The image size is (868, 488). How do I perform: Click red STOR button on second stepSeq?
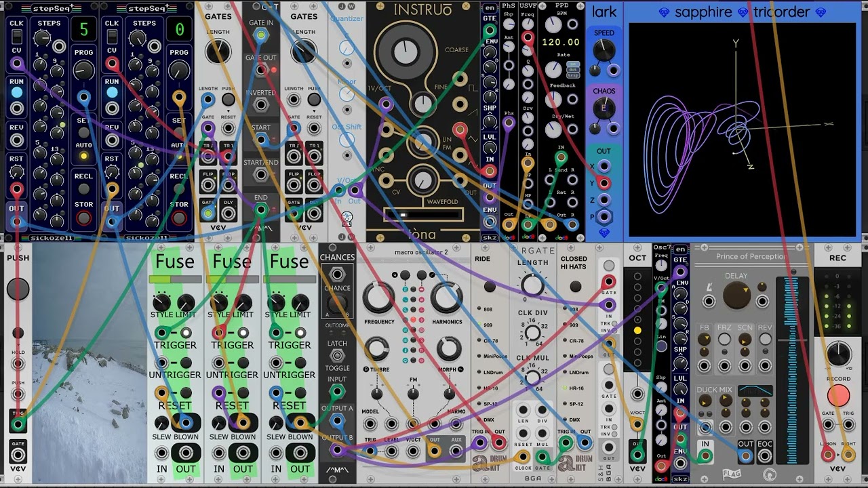[x=179, y=218]
